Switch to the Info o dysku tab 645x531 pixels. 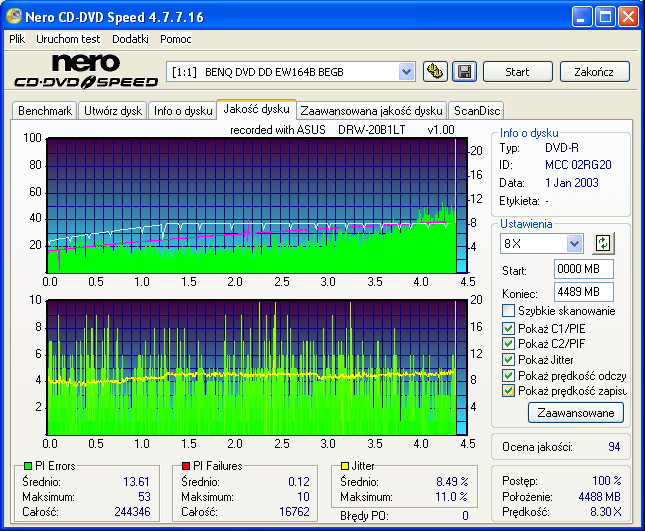click(183, 111)
